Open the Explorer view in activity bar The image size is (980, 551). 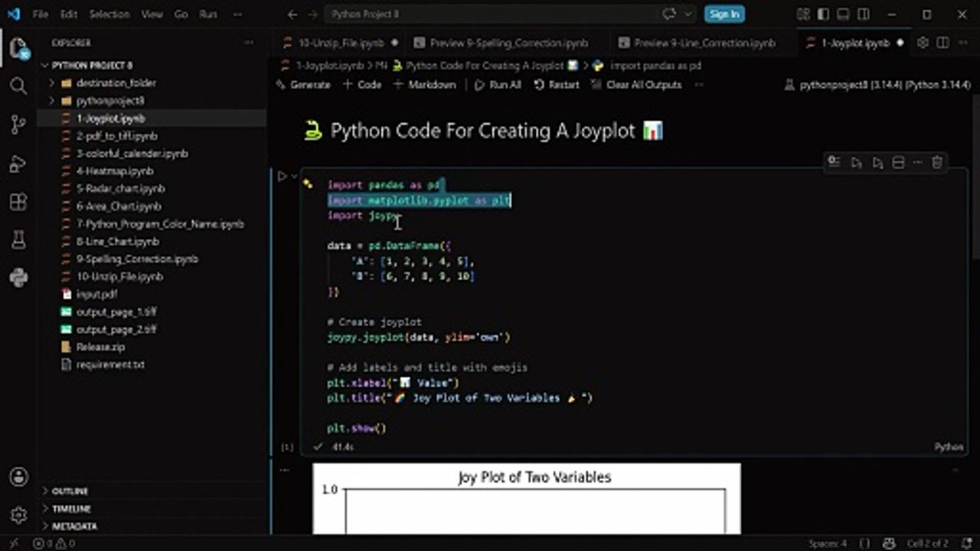(18, 49)
